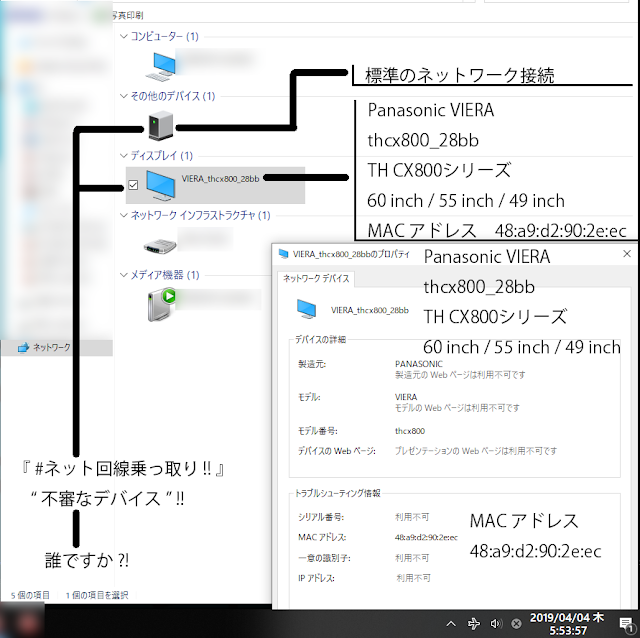Image resolution: width=640 pixels, height=638 pixels.
Task: Click PANASONIC manufacturer value
Action: [x=419, y=364]
